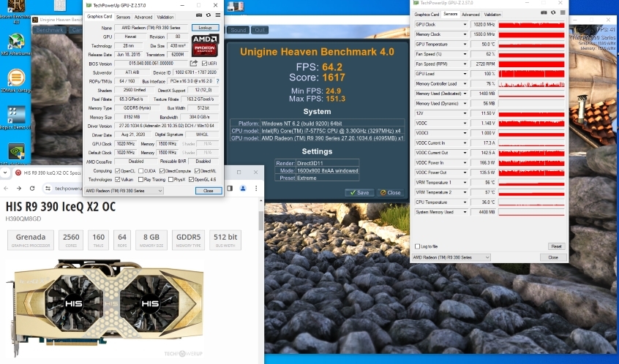The image size is (619, 364).
Task: Select the HIS R9 390 IceQ X2 OC browser tab
Action: pos(48,172)
